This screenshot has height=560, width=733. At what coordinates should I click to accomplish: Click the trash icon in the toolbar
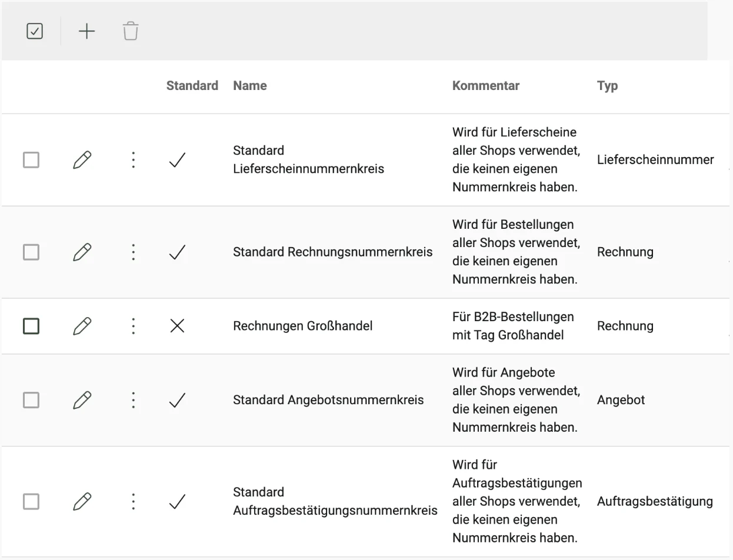131,31
